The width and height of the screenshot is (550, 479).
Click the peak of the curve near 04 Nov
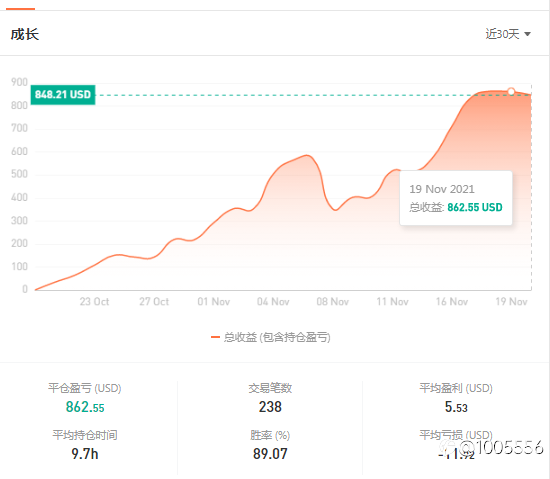click(307, 155)
